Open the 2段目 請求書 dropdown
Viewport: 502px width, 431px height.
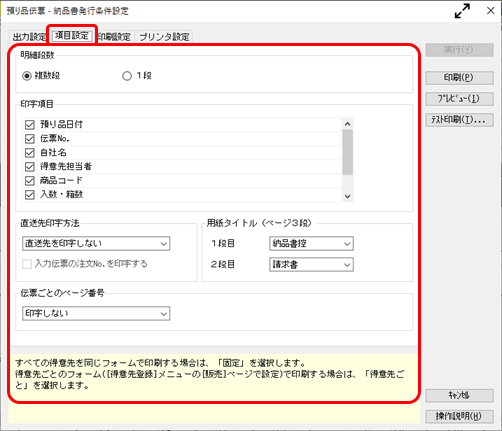click(x=311, y=265)
